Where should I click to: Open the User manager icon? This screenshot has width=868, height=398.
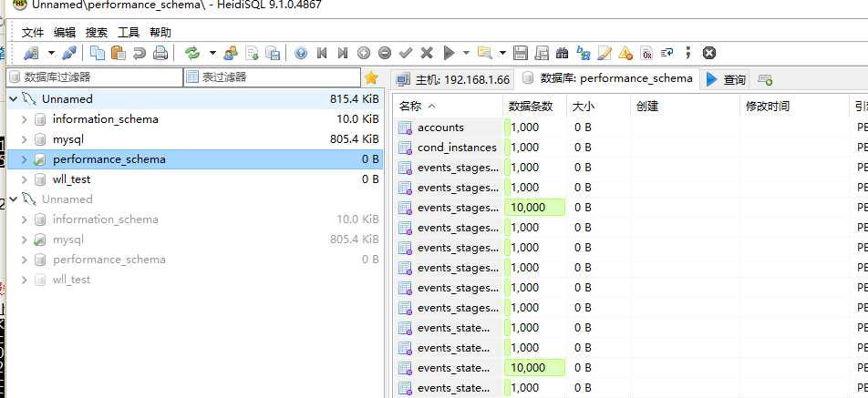pyautogui.click(x=231, y=53)
